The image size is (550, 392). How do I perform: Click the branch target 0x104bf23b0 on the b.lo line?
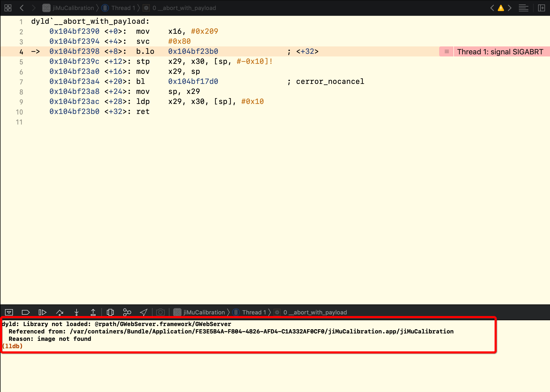coord(193,51)
